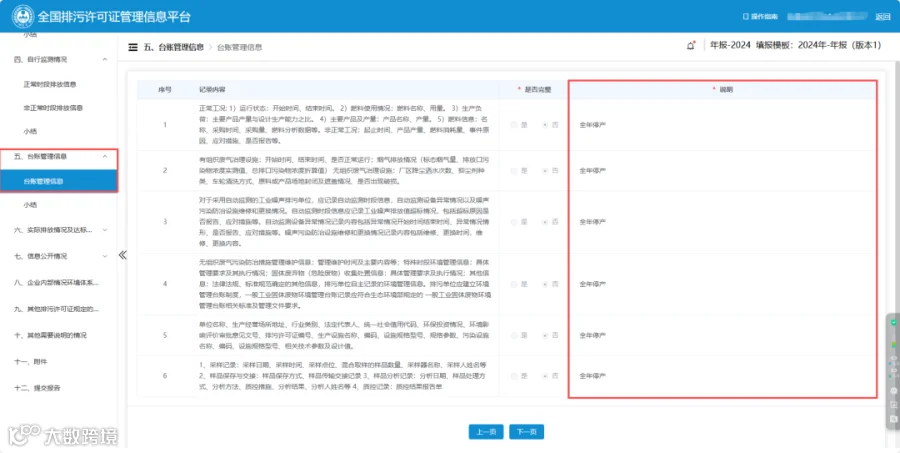Select 是 radio for row 4
The width and height of the screenshot is (900, 453).
(x=514, y=284)
